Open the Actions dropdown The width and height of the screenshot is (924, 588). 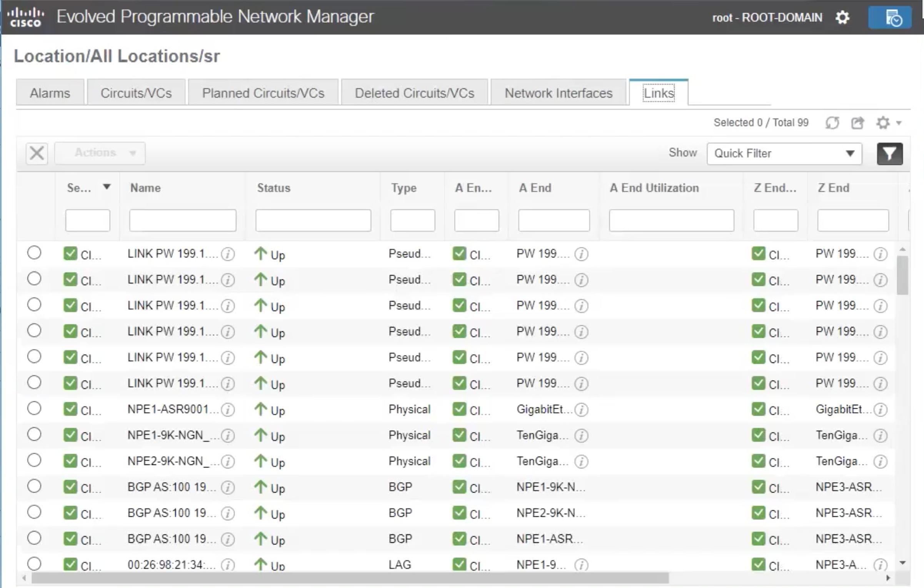[x=100, y=153]
